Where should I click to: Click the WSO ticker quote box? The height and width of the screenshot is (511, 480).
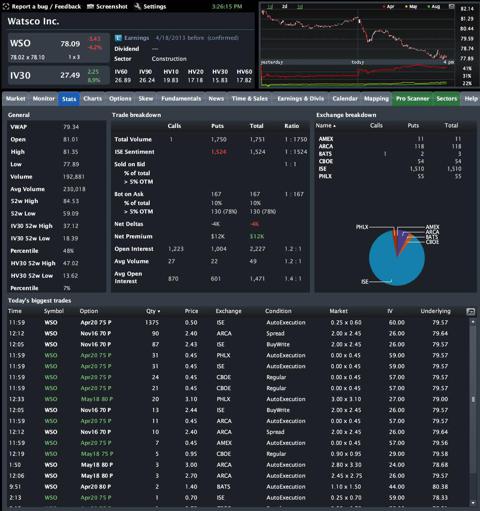pos(59,48)
